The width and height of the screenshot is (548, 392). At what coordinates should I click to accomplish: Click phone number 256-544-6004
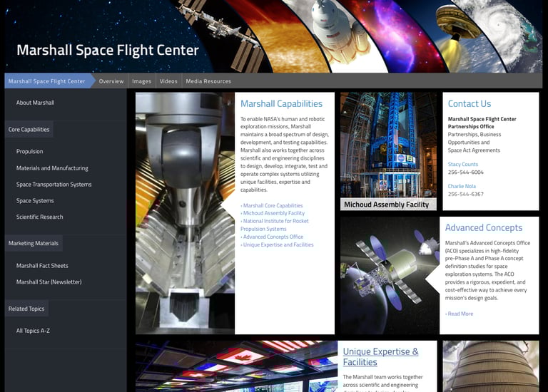[x=465, y=172]
